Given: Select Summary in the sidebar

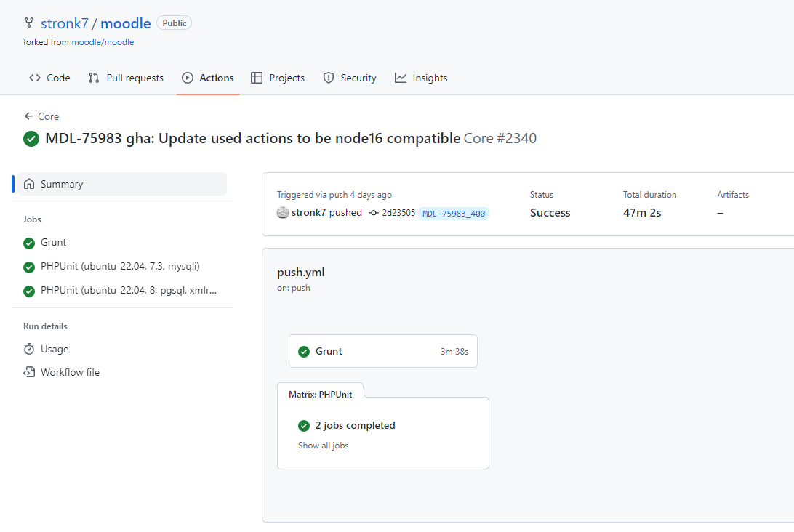Looking at the screenshot, I should tap(122, 184).
